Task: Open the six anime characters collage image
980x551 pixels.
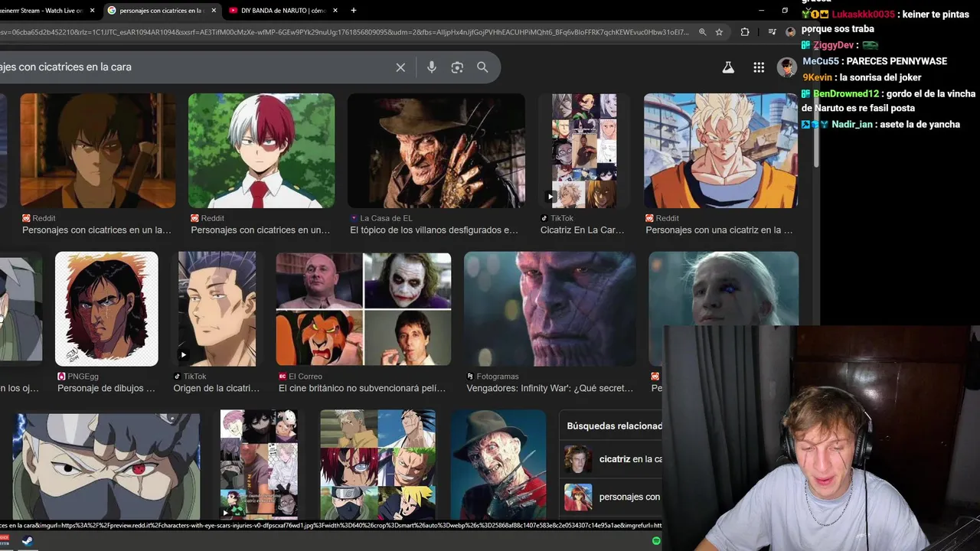Action: (x=377, y=465)
